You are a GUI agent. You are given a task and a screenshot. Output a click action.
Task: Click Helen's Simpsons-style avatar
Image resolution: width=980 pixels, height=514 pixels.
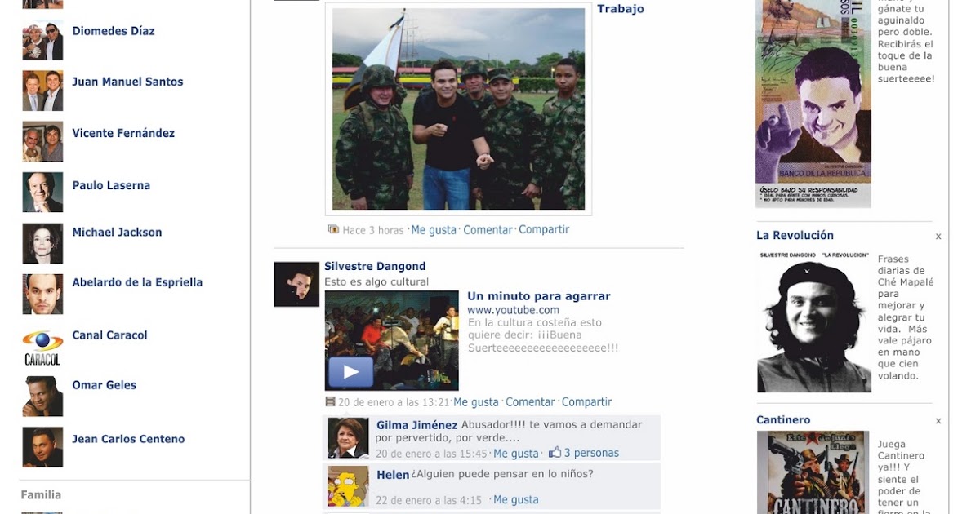pos(349,487)
